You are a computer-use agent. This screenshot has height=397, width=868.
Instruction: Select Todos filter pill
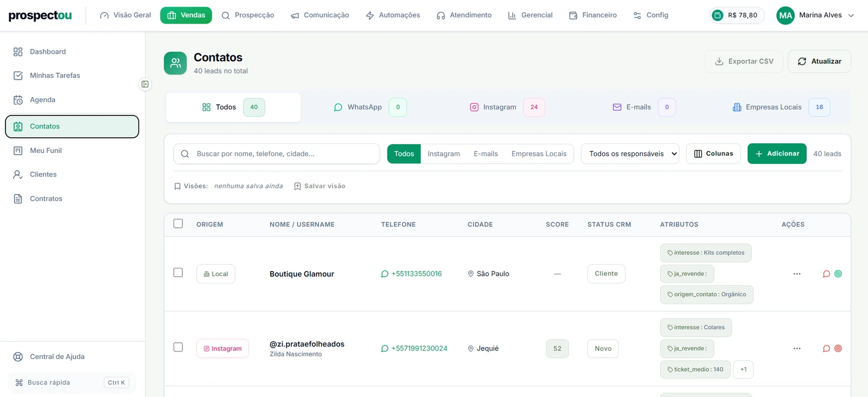404,153
